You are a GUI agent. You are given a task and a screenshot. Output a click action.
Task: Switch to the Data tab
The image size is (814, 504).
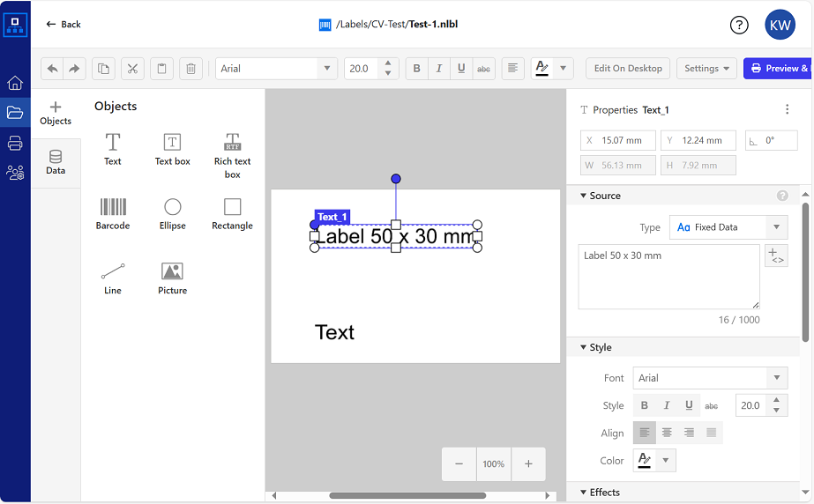pyautogui.click(x=56, y=163)
